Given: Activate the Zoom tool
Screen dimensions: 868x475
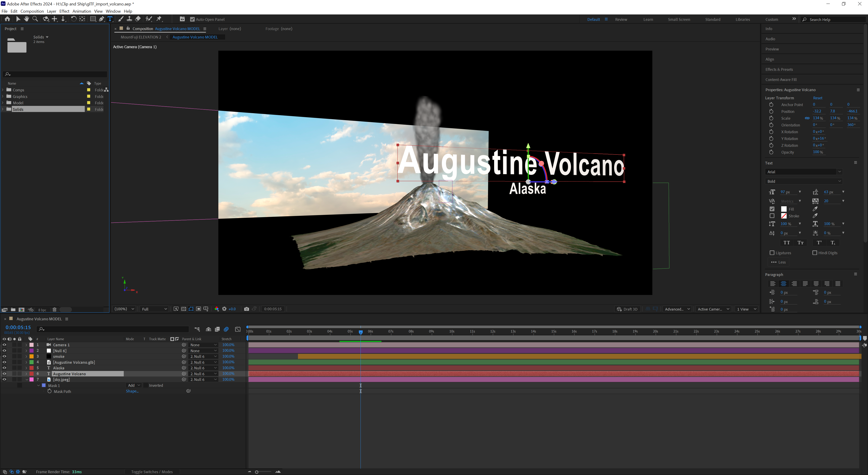Looking at the screenshot, I should click(35, 19).
